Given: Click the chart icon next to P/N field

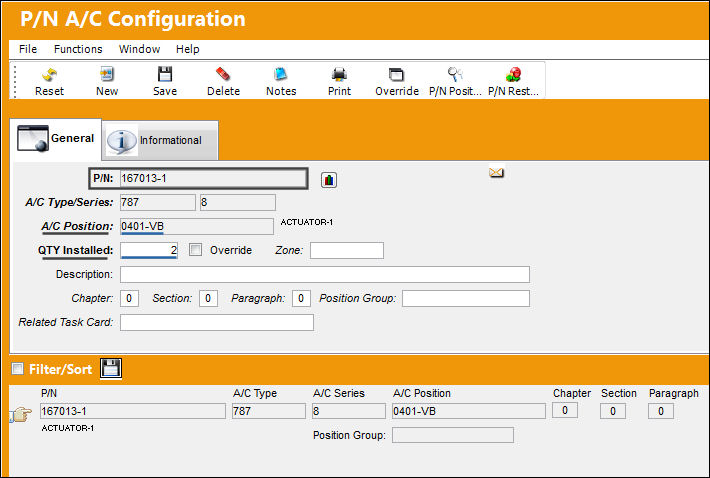Looking at the screenshot, I should (329, 180).
